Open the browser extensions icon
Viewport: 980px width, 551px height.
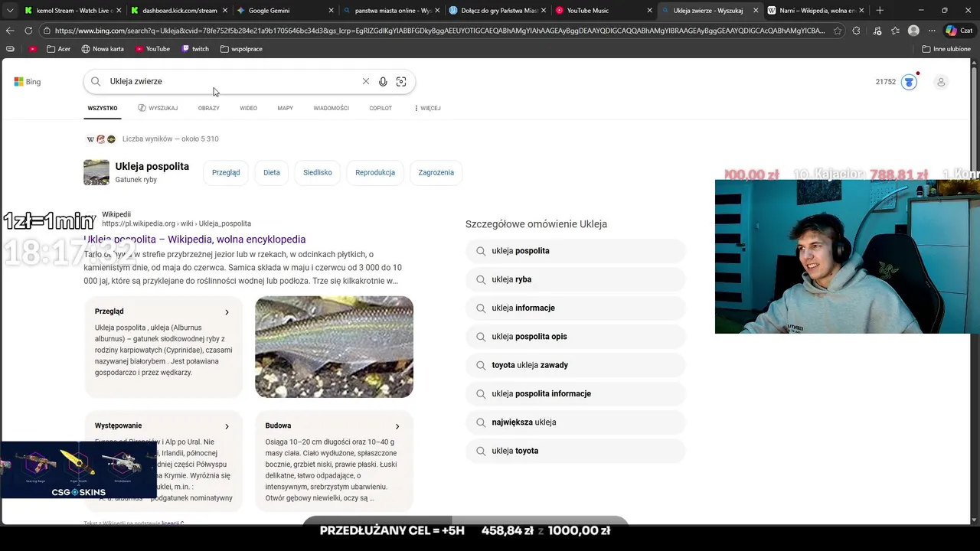pos(856,31)
